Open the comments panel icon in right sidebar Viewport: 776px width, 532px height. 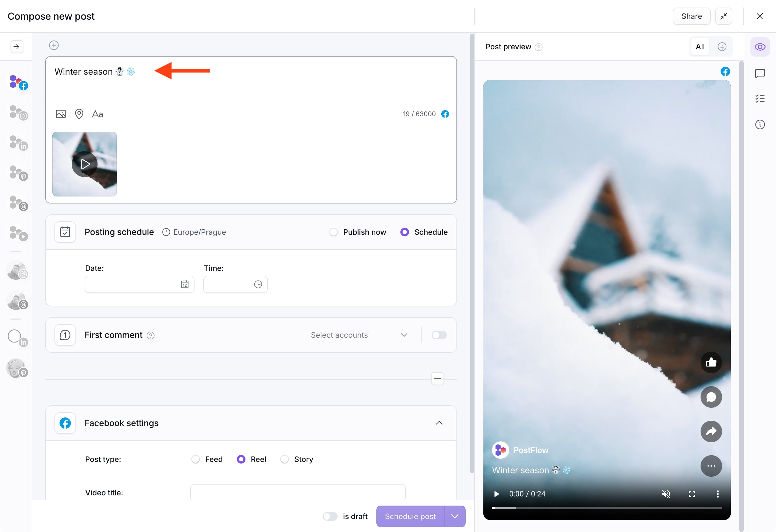(760, 73)
